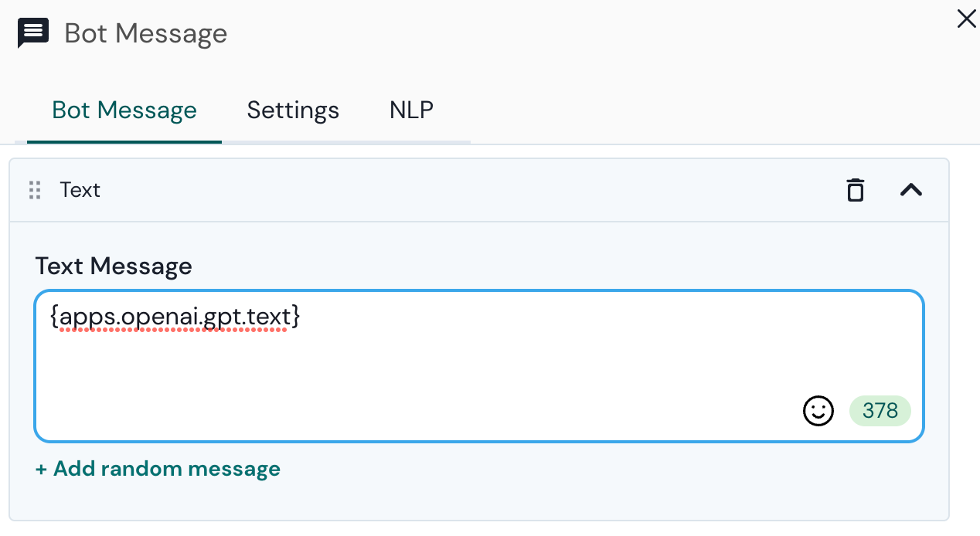Click the Text block drag handle
The image size is (980, 536).
pos(35,190)
